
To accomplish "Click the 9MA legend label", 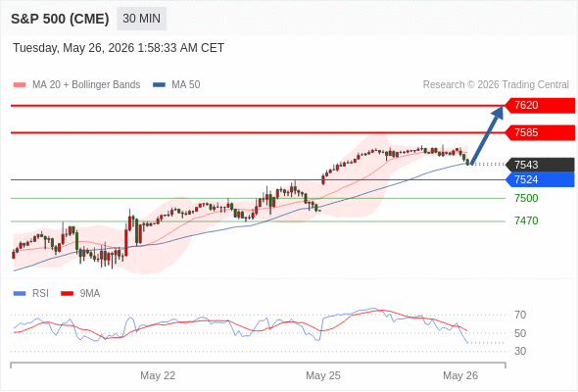I will (x=90, y=294).
